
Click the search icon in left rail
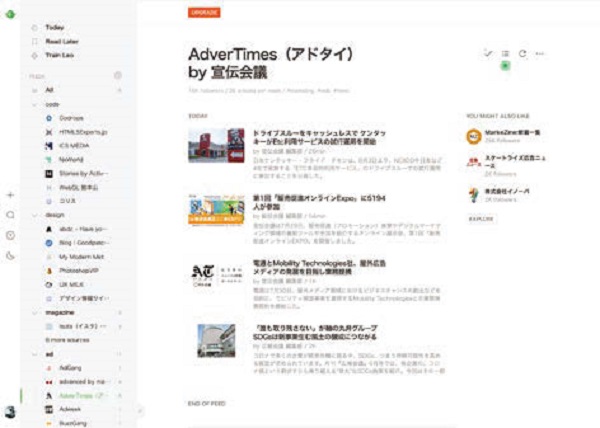(11, 215)
